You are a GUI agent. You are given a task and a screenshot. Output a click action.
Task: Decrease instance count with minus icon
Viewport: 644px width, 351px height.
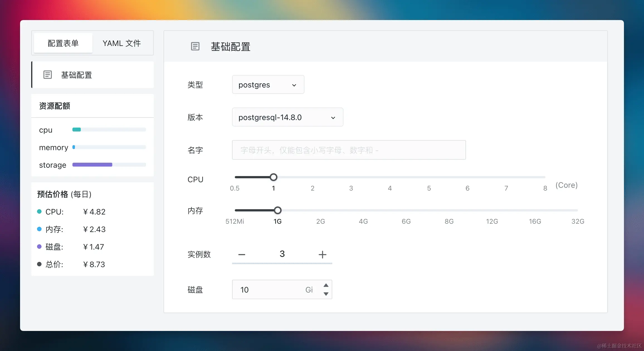coord(241,254)
